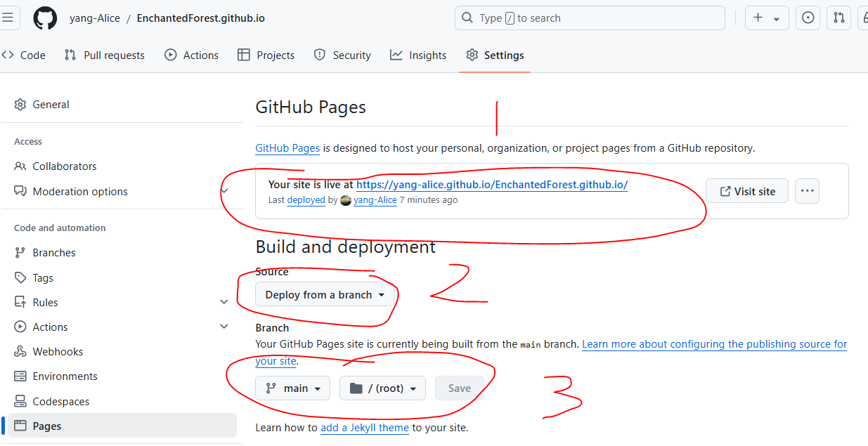Switch to the Projects tab
The image size is (868, 446).
pos(266,55)
